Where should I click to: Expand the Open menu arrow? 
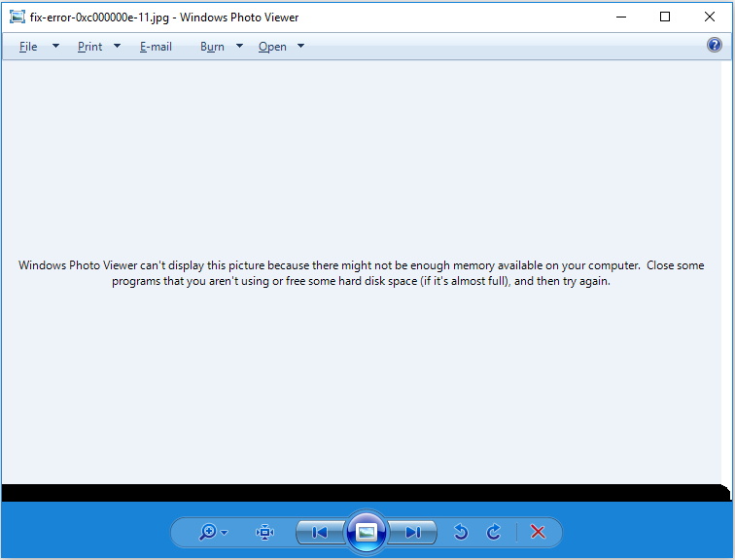tap(301, 46)
